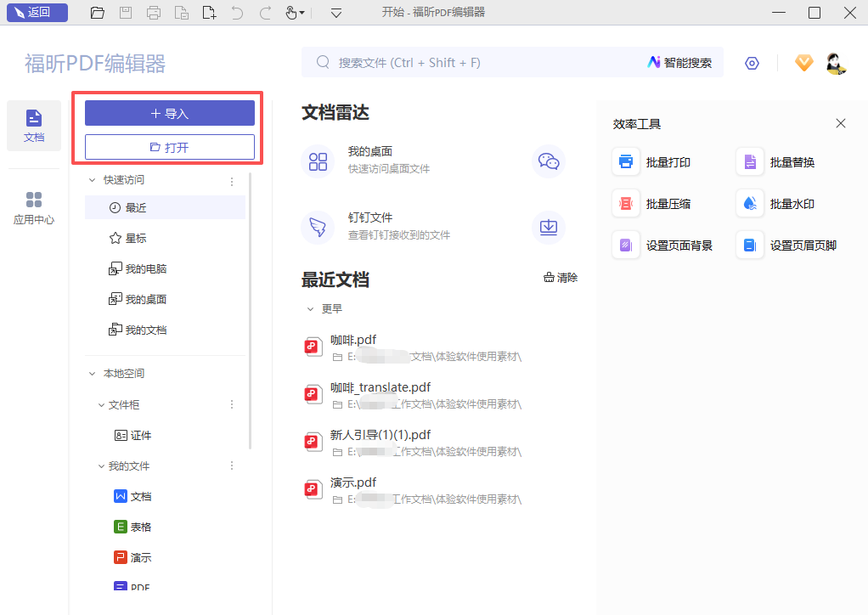Click 清除 to clear recent documents

[x=561, y=277]
